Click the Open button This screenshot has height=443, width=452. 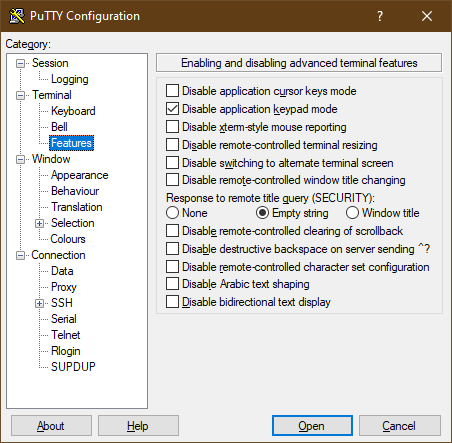click(x=312, y=426)
